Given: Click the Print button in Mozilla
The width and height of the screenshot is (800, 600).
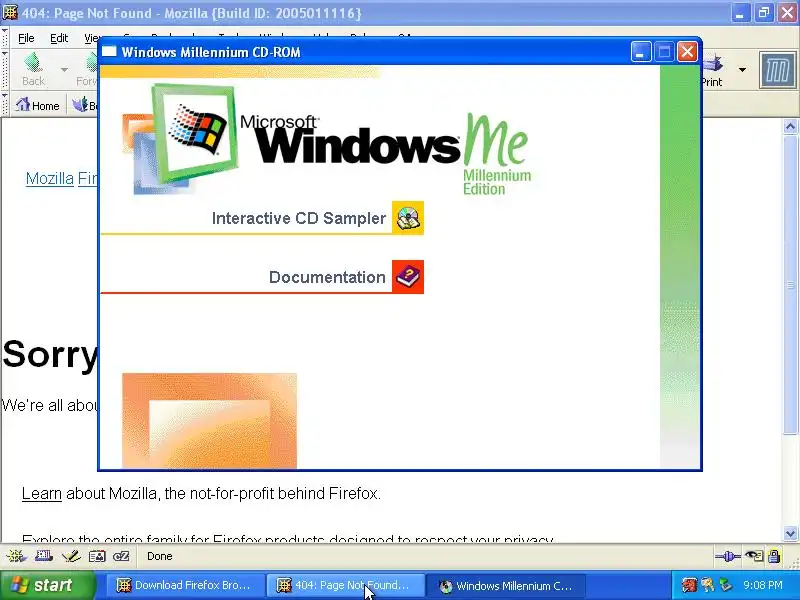Looking at the screenshot, I should [x=712, y=70].
